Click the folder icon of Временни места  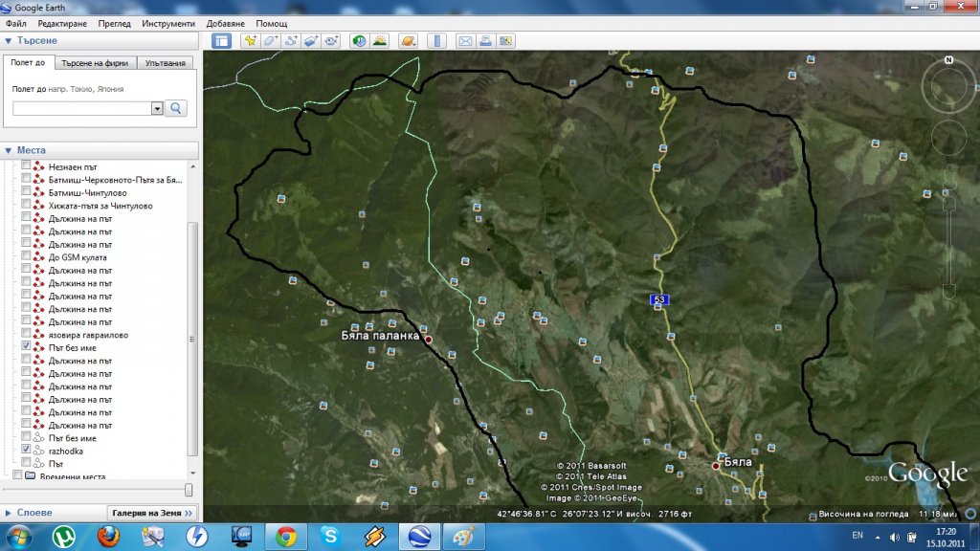pos(30,475)
